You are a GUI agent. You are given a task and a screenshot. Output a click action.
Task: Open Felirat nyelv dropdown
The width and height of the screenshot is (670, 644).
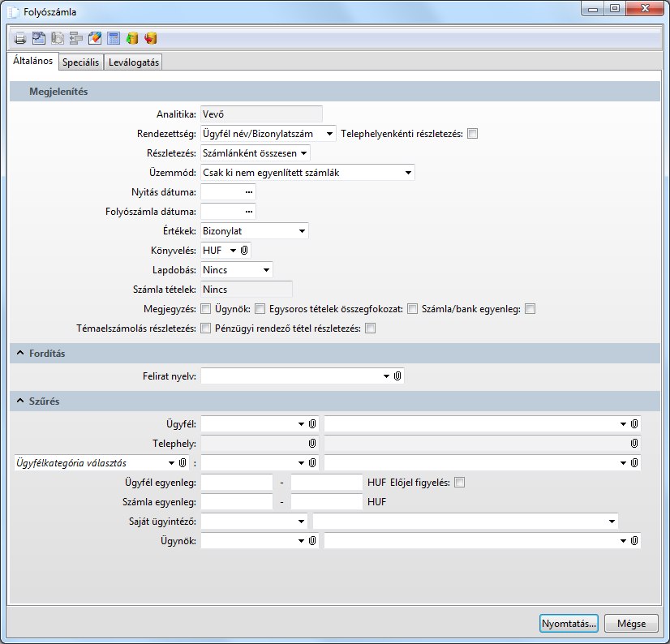[386, 376]
